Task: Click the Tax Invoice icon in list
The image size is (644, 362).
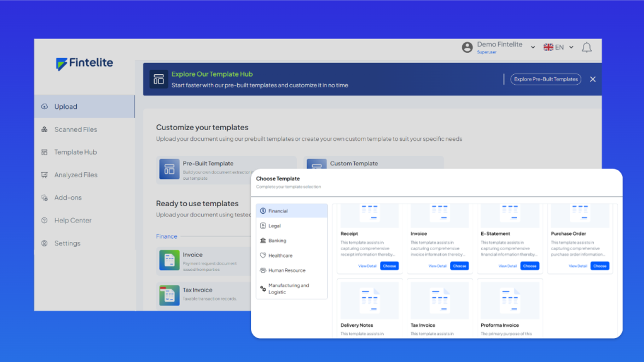Action: (x=169, y=294)
